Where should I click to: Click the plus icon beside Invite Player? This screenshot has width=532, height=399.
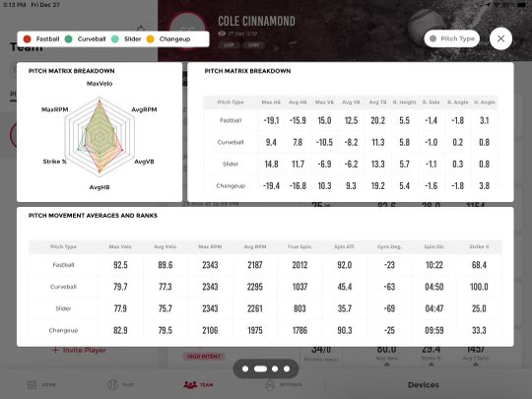[55, 350]
